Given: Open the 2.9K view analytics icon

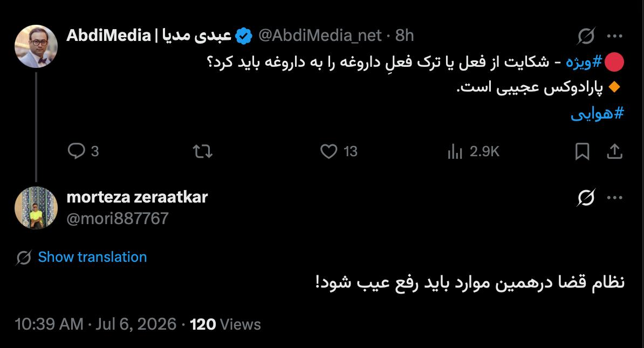Looking at the screenshot, I should point(455,151).
